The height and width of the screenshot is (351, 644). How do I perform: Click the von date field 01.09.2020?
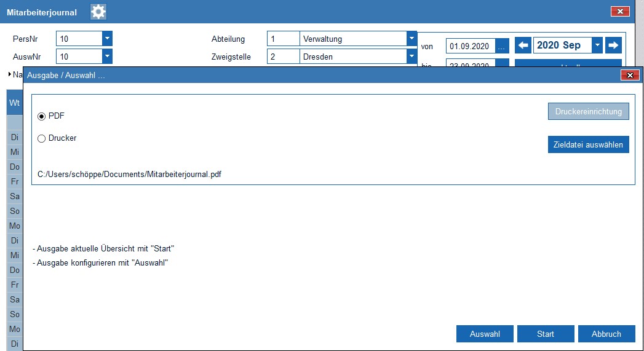click(470, 46)
